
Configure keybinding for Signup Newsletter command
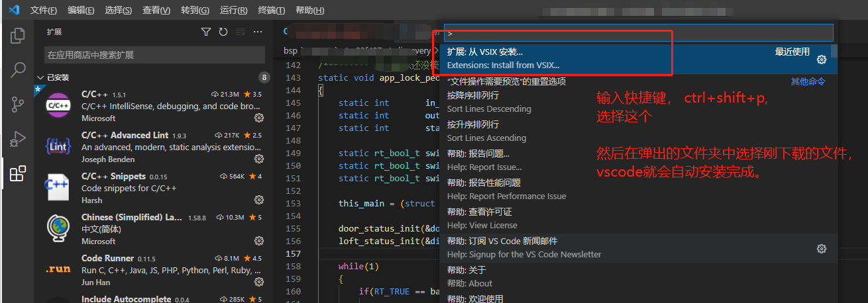coord(822,249)
